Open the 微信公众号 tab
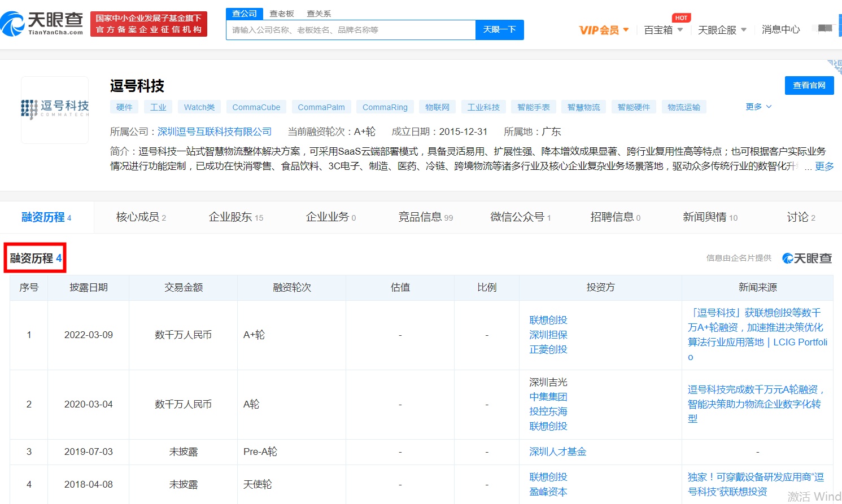Viewport: 842px width, 504px height. (x=521, y=217)
